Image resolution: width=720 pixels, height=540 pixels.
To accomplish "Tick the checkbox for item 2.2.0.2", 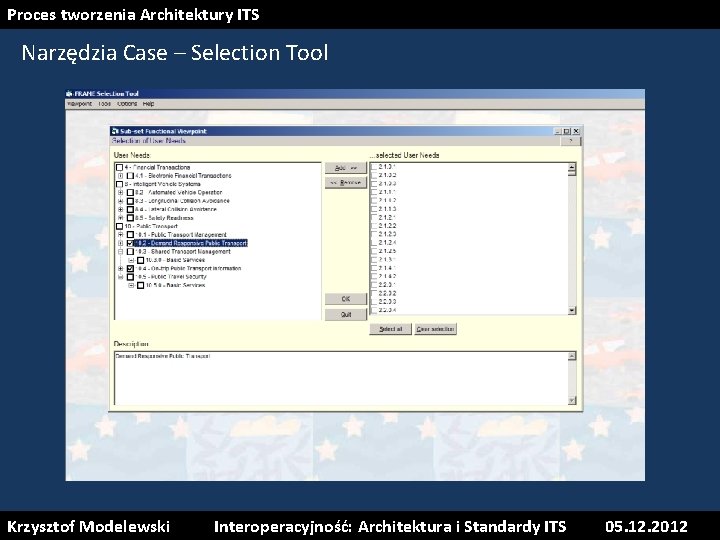I will click(x=374, y=293).
